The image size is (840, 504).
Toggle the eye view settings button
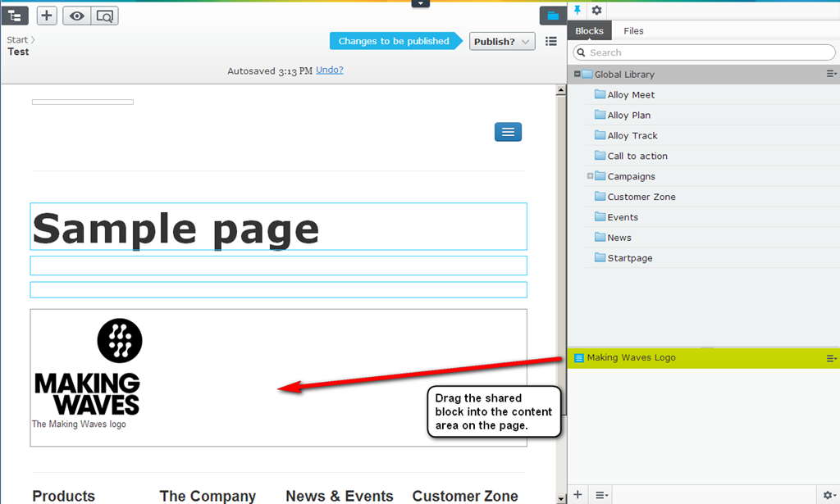(75, 16)
